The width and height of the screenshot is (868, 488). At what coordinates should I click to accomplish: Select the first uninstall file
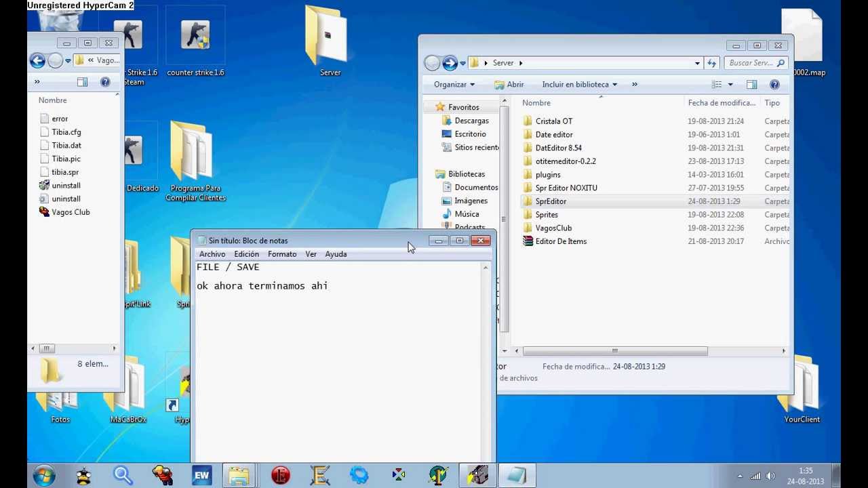(x=66, y=186)
